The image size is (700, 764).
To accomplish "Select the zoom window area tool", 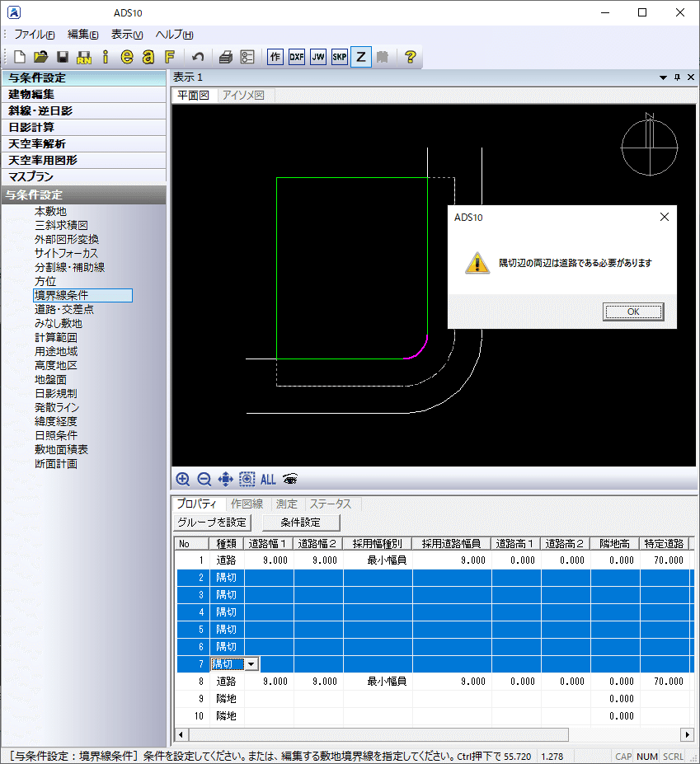I will 247,480.
